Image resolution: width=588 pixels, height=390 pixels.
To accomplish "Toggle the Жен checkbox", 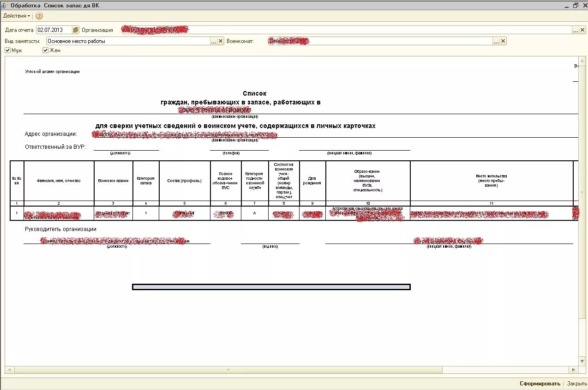I will (x=46, y=50).
